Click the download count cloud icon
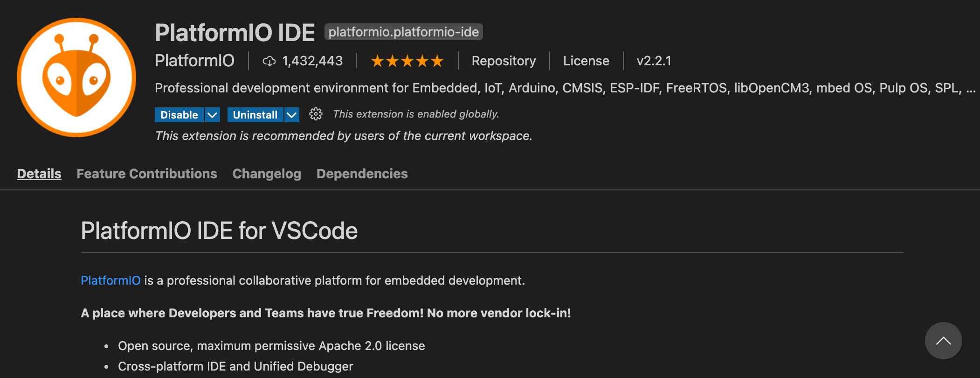Screen dimensions: 980x378 tap(269, 61)
